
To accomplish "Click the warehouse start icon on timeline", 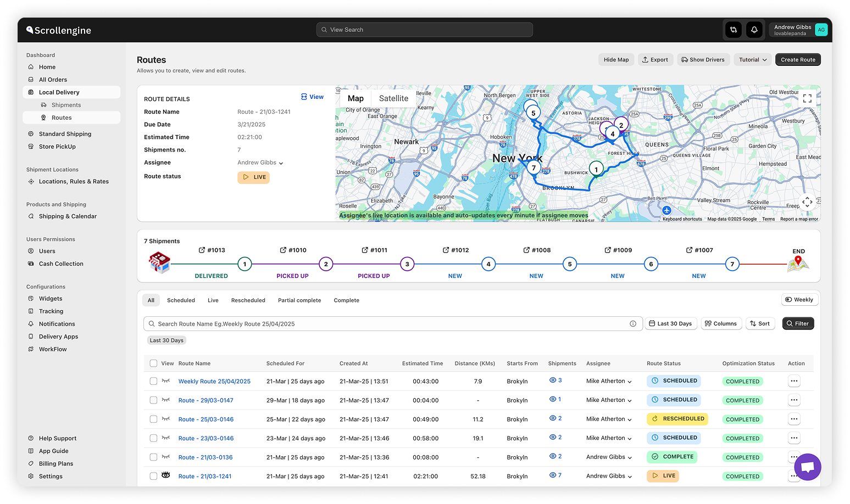I will click(x=159, y=262).
